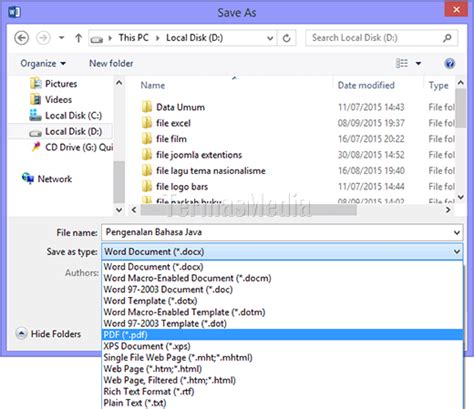Screen dimensions: 474x409
Task: Click the search magnifier icon
Action: click(447, 38)
